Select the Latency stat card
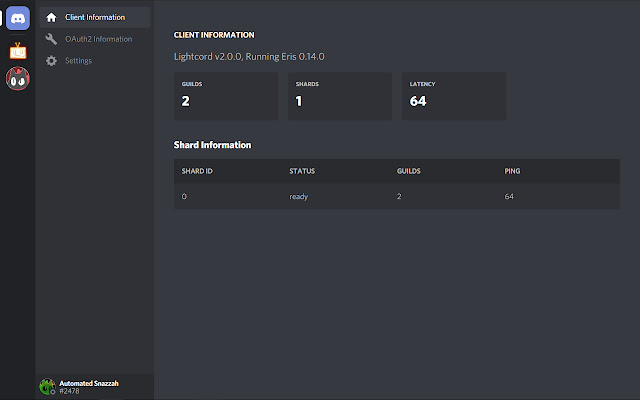640x400 pixels. 453,96
